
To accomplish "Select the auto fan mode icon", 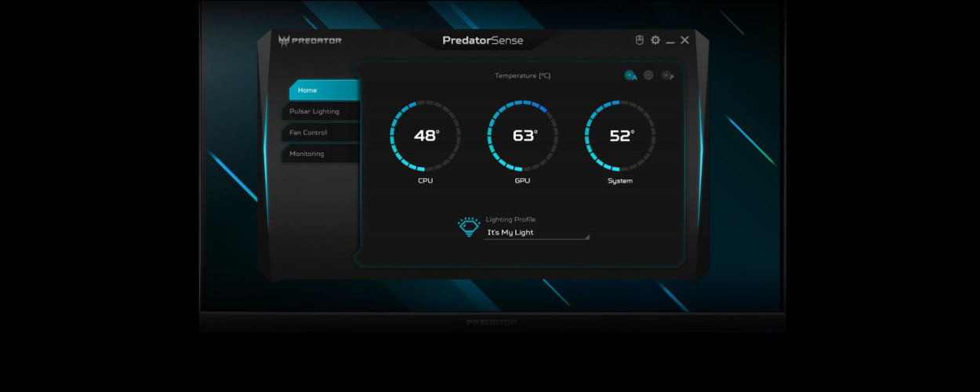I will pos(630,75).
